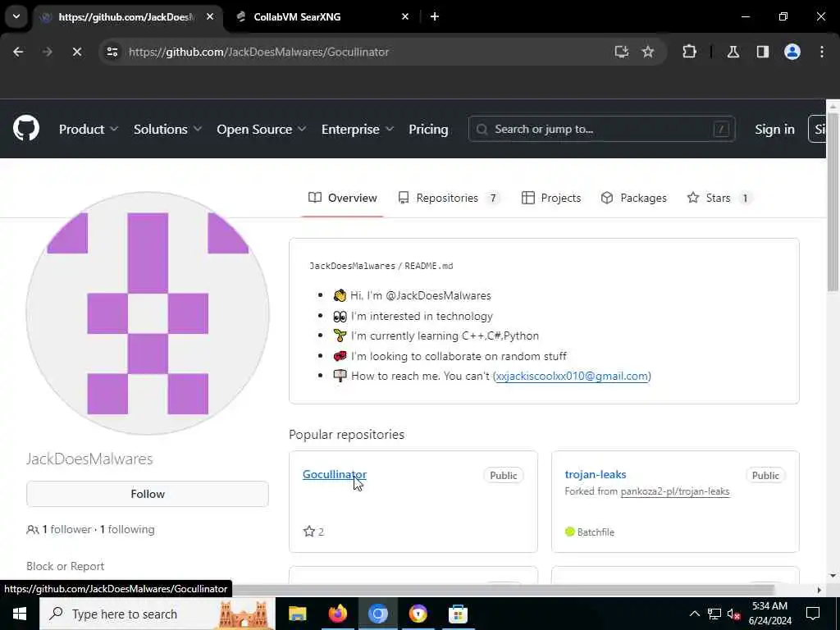Open the Gocullinator repository
The image size is (840, 630).
click(x=335, y=474)
